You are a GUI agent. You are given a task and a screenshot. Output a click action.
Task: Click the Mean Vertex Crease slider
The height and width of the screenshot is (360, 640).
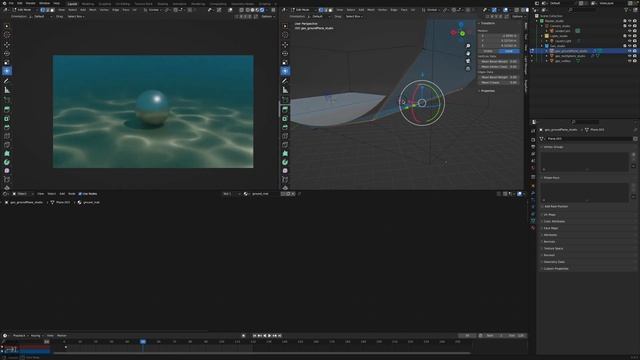498,67
